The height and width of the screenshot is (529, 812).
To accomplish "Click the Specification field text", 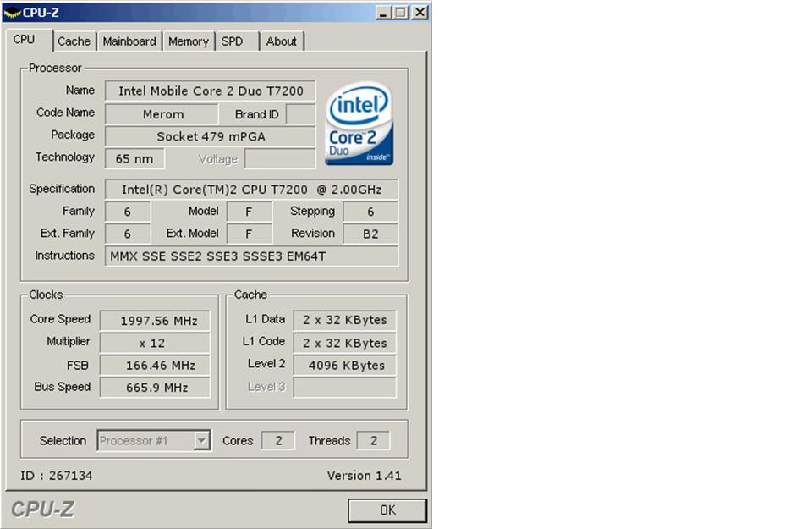I will (x=252, y=190).
